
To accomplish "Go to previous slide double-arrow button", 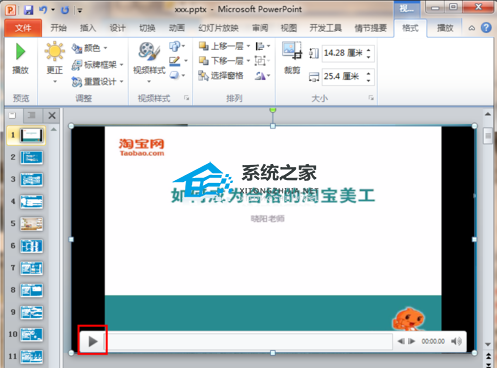I will click(x=488, y=356).
